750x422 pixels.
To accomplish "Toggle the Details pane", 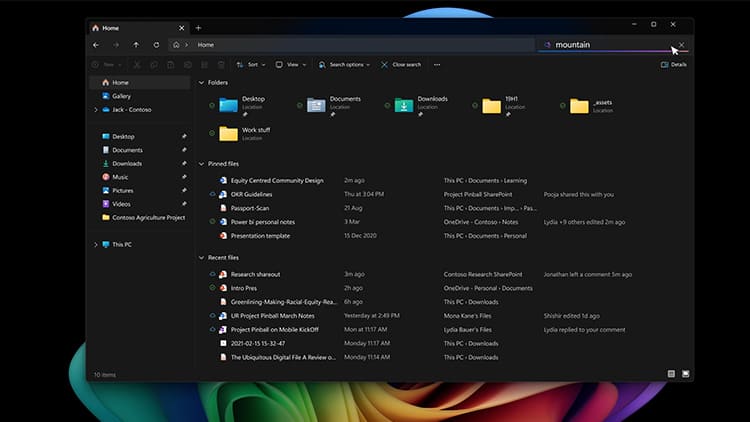I will (674, 64).
